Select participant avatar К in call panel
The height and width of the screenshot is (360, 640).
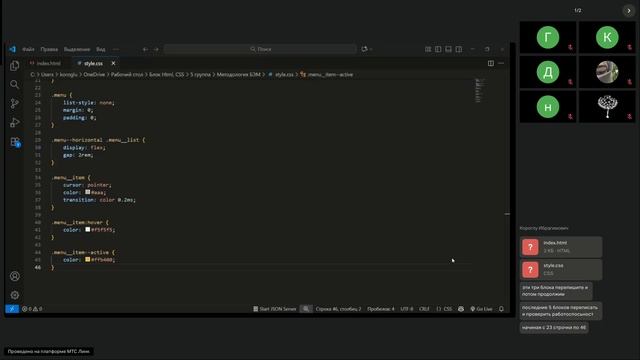click(x=607, y=38)
